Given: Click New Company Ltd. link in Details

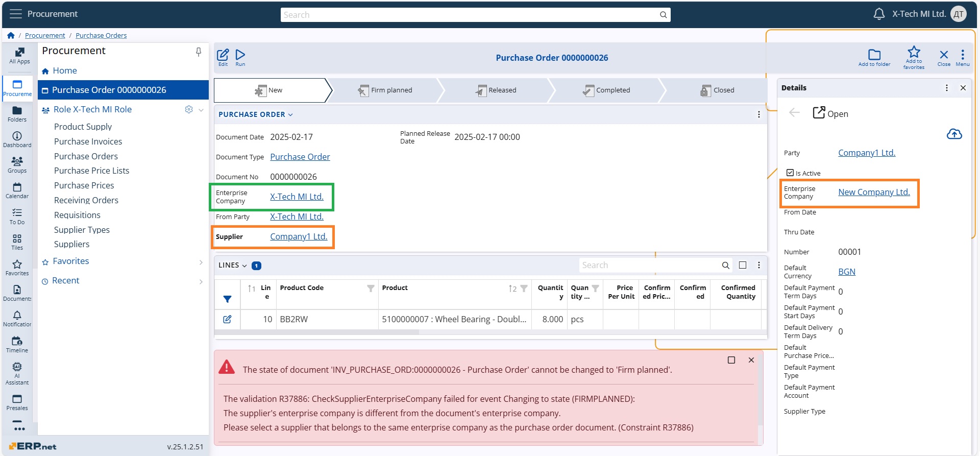Looking at the screenshot, I should [x=874, y=192].
